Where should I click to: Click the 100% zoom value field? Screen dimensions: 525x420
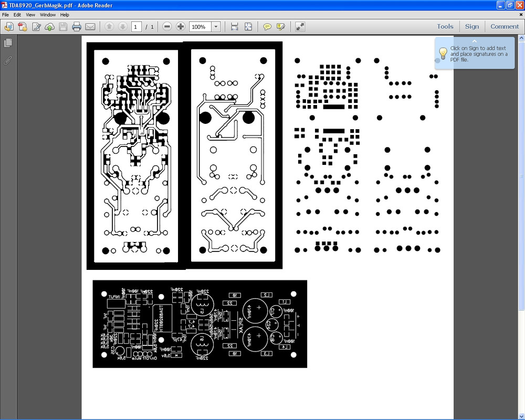point(200,27)
